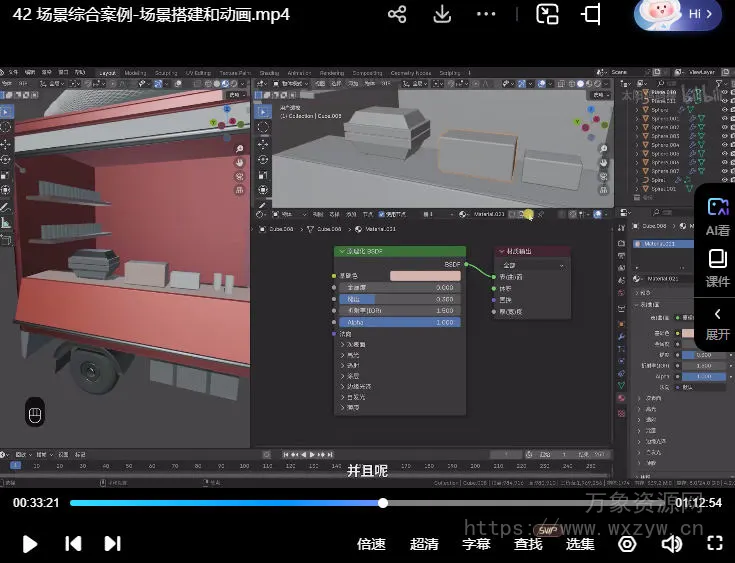Screen dimensions: 735x563
Task: Download the video with the download icon
Action: (442, 15)
